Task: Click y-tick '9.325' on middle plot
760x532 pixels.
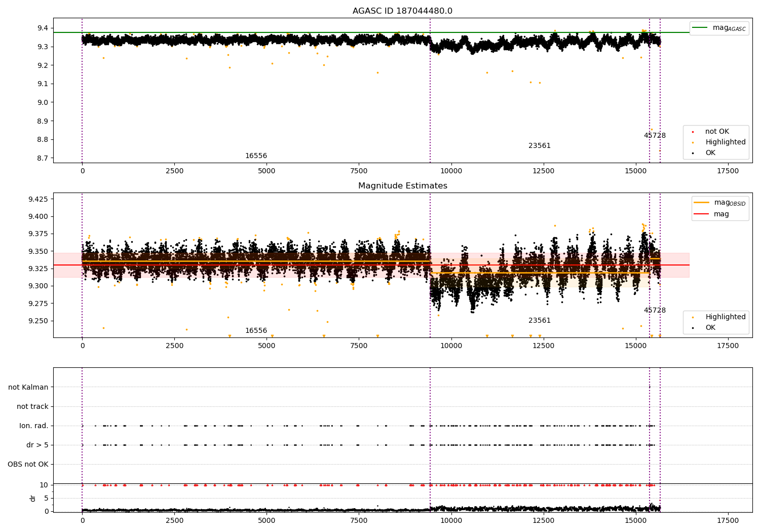Action: click(39, 269)
